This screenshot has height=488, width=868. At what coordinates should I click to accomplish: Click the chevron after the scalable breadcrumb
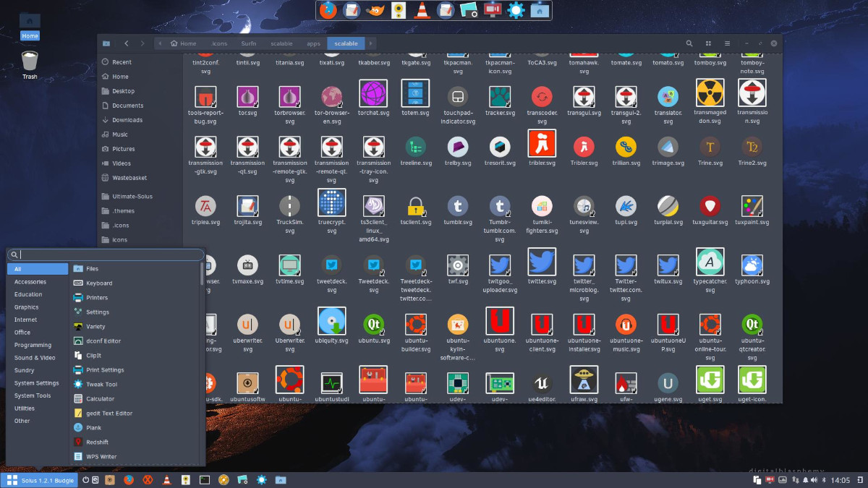click(370, 43)
